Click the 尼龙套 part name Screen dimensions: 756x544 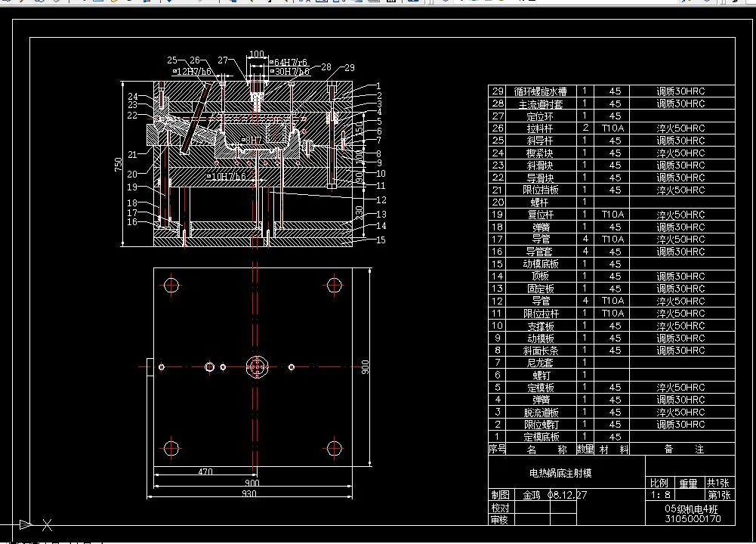pos(540,363)
